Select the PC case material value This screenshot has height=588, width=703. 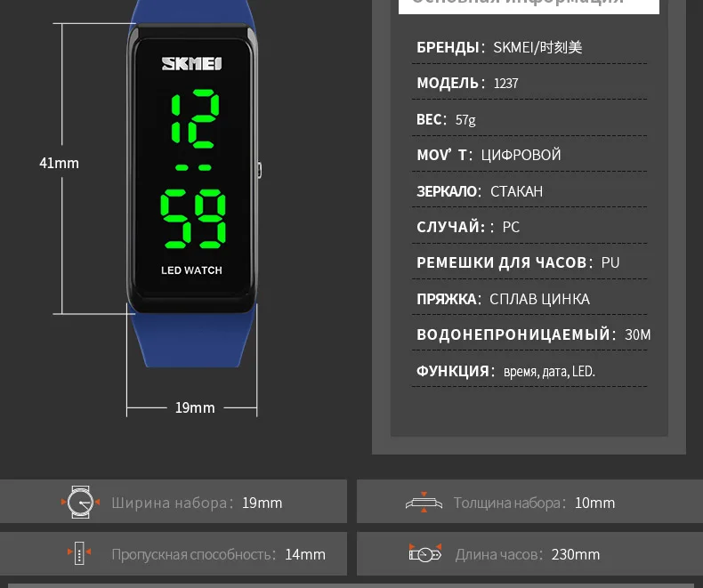[x=511, y=227]
